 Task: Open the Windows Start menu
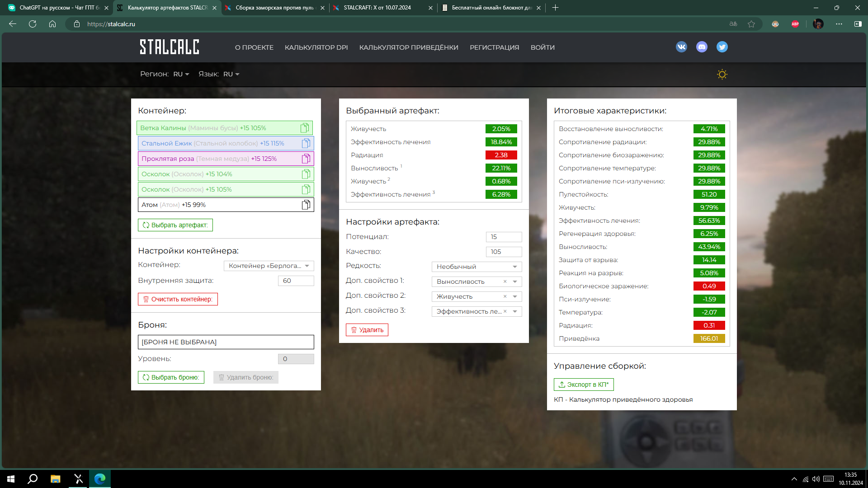click(x=11, y=479)
